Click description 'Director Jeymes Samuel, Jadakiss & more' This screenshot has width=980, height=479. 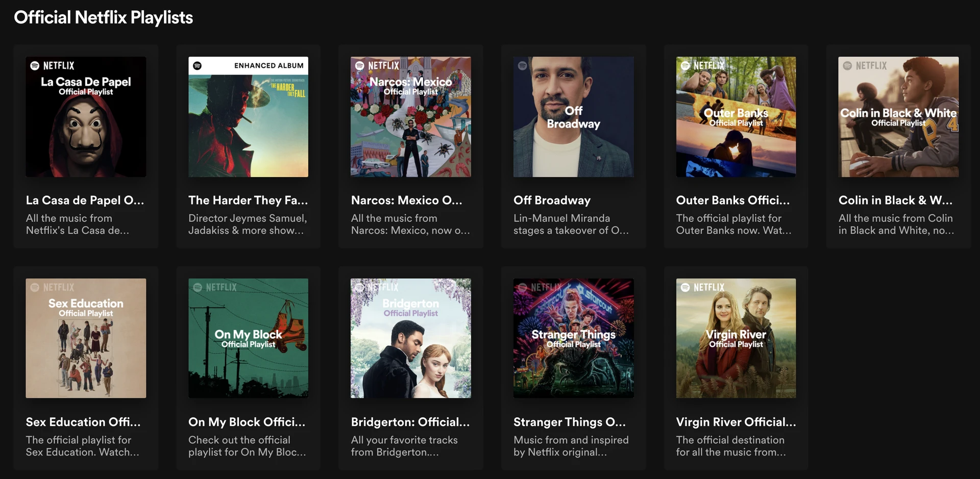pos(248,224)
